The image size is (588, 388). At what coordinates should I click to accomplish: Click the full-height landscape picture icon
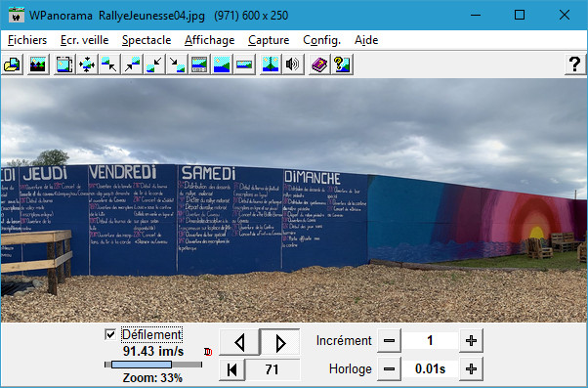222,65
